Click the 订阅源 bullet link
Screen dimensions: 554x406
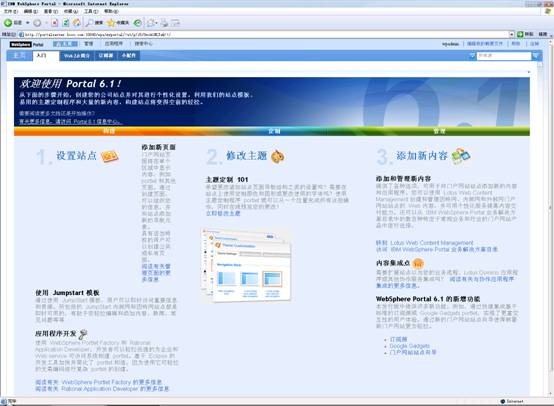click(x=399, y=339)
